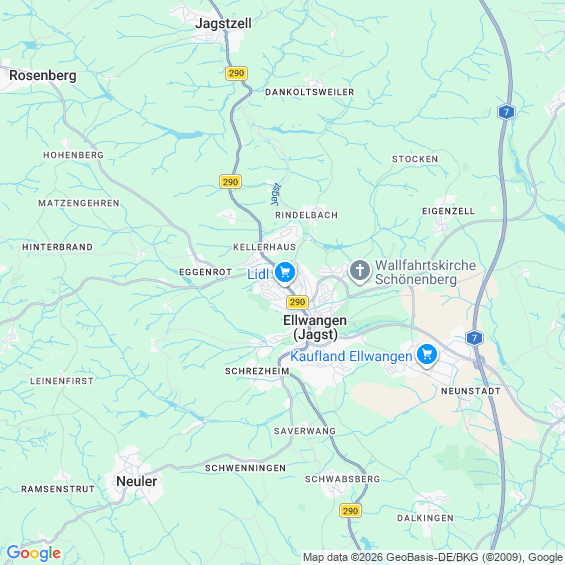The image size is (565, 565).
Task: Click the map data attribution text
Action: [x=433, y=557]
